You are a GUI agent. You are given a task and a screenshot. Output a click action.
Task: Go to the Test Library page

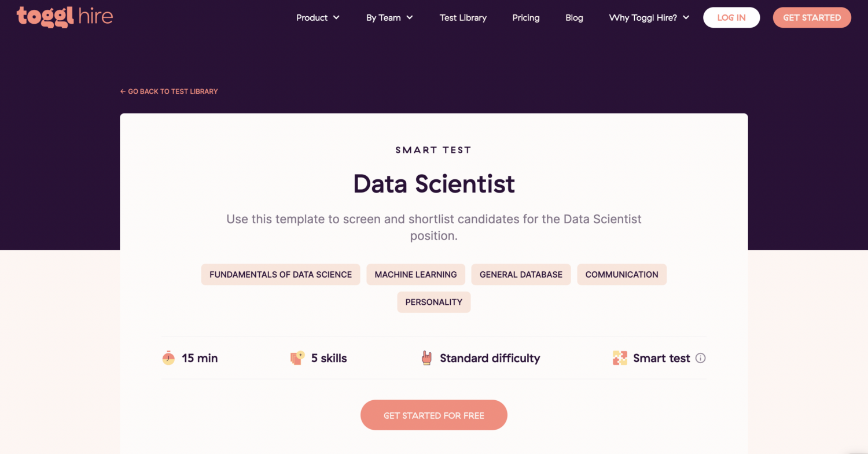click(x=463, y=17)
